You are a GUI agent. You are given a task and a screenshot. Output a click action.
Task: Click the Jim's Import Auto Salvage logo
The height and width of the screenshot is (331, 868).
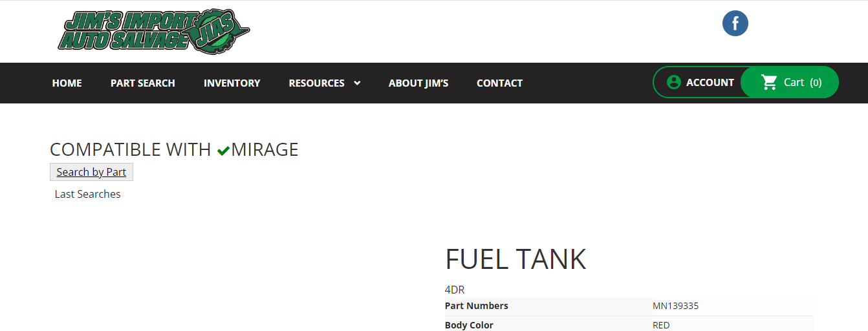(x=153, y=30)
